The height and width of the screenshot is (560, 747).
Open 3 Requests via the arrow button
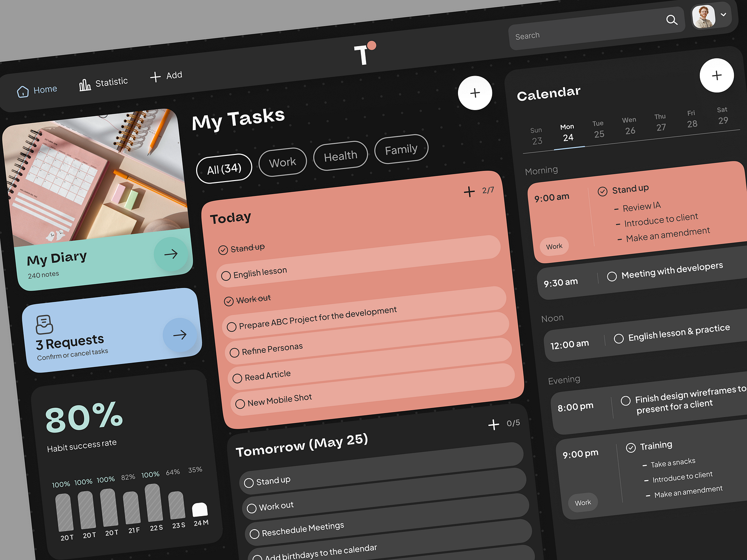tap(180, 335)
